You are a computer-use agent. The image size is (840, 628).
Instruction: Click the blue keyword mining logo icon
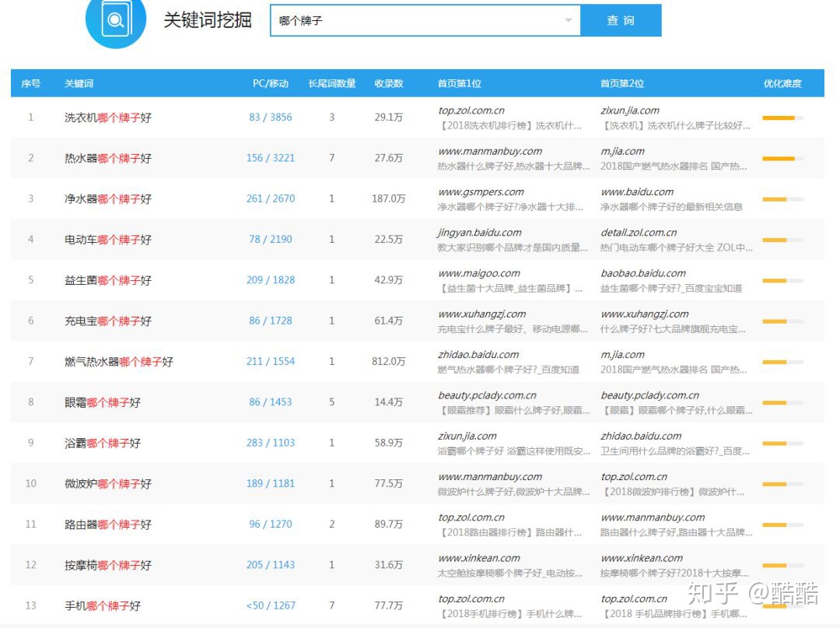click(x=116, y=19)
